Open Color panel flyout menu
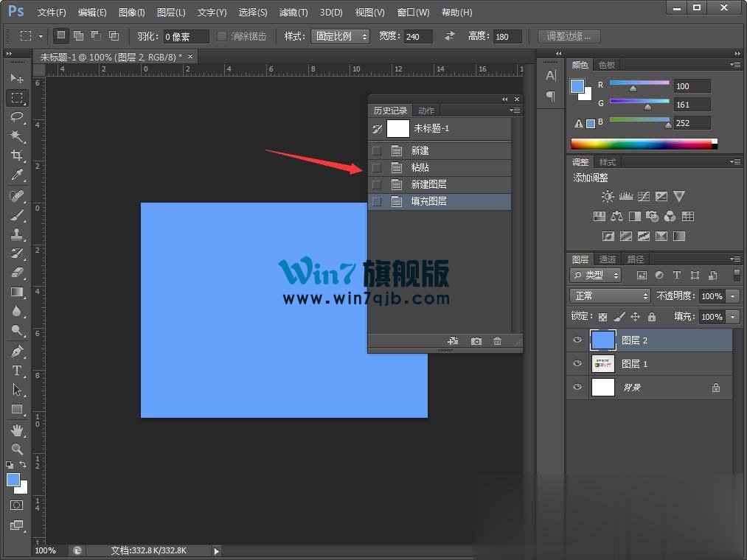The image size is (747, 560). click(735, 64)
